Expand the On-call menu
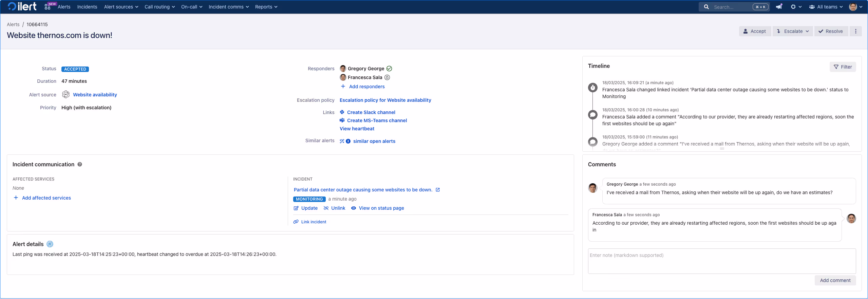868x299 pixels. (x=192, y=7)
